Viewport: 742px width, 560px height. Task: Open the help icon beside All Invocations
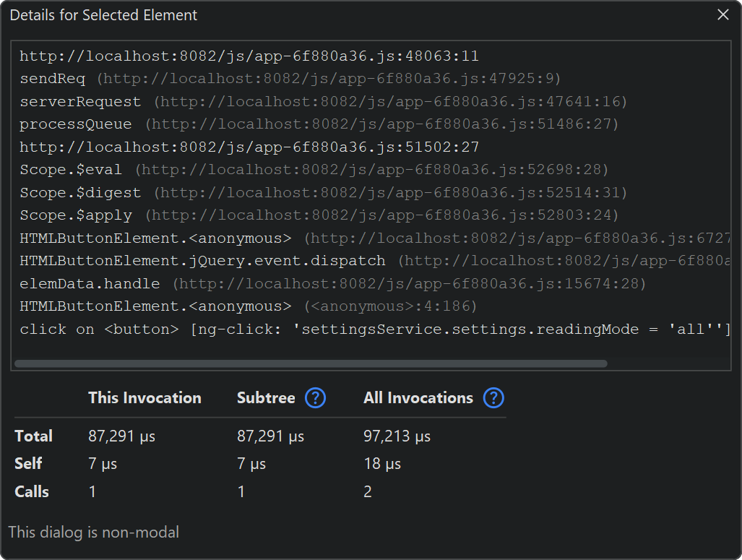493,398
